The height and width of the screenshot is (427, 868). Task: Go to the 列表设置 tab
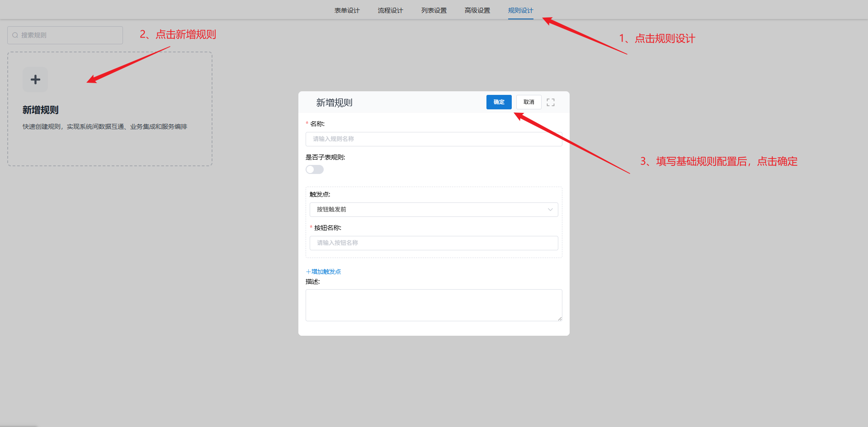[x=434, y=10]
